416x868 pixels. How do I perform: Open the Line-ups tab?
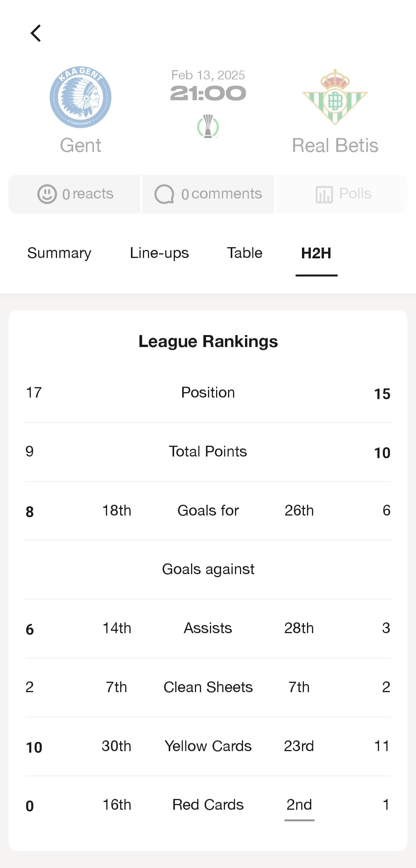click(x=159, y=253)
